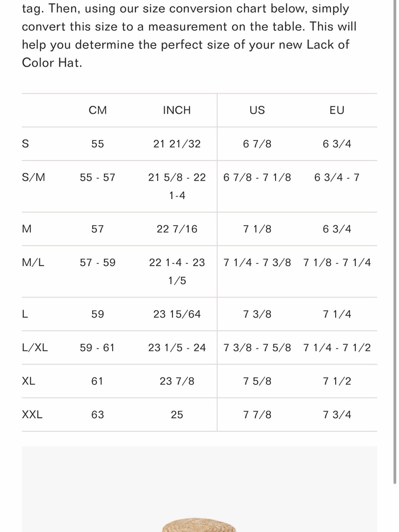Click the 7 3/4 EU size cell
This screenshot has height=532, width=399.
coord(337,415)
